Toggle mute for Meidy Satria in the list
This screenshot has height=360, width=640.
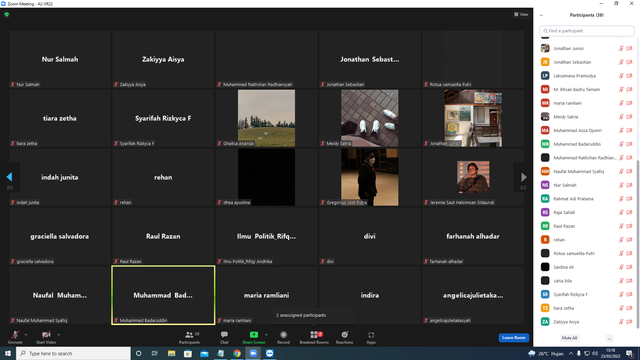tap(621, 117)
